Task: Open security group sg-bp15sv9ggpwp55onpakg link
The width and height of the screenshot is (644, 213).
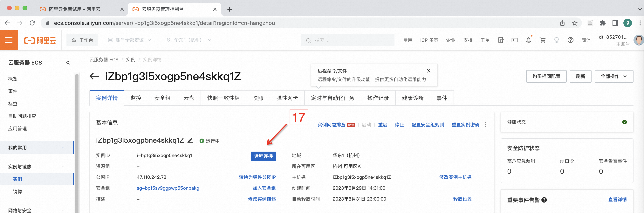Action: pos(168,188)
